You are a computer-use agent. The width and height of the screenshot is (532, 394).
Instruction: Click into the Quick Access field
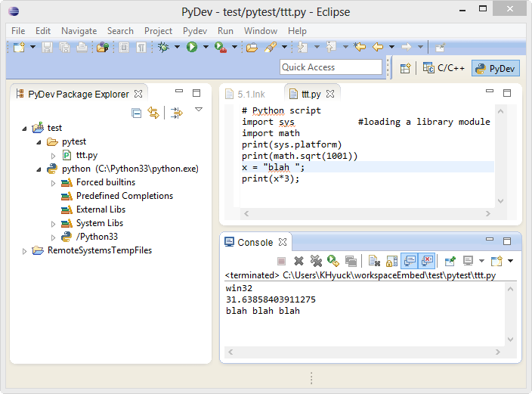[x=331, y=67]
